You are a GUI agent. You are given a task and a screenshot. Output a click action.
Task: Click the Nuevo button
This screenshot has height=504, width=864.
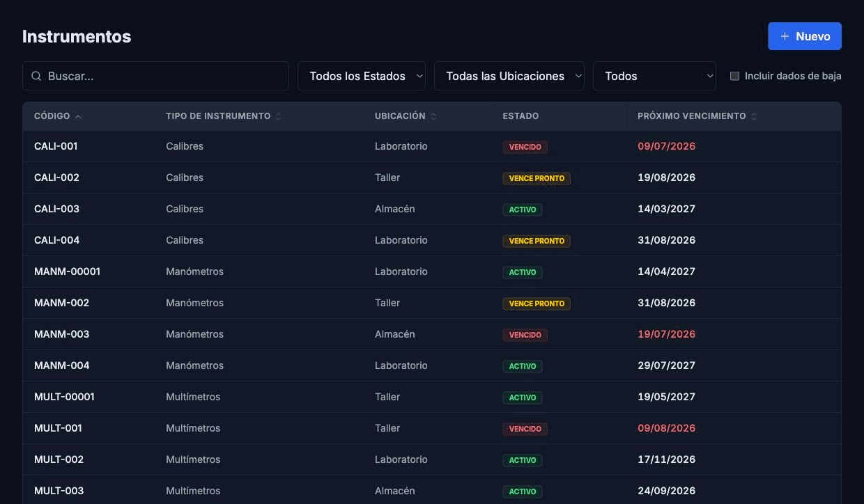click(805, 36)
